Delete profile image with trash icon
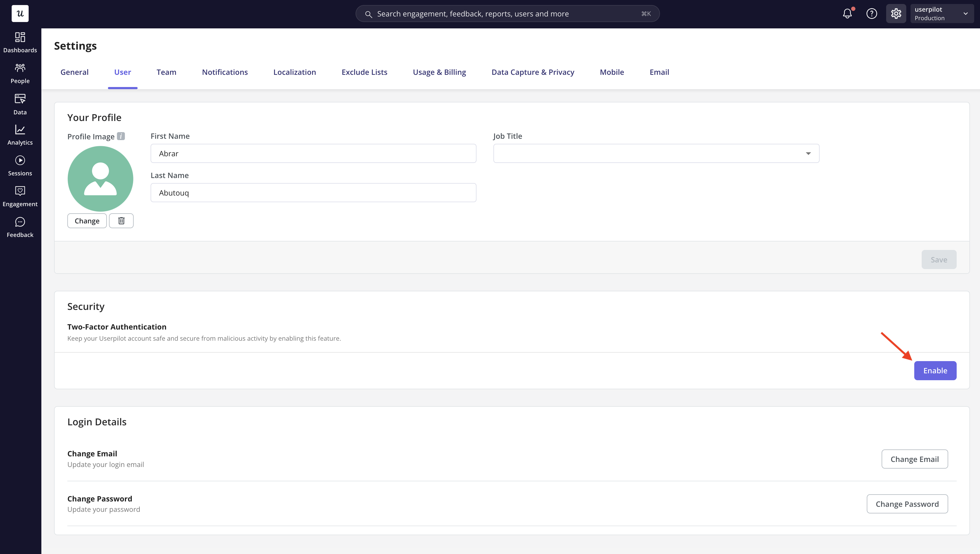The image size is (980, 554). 121,221
